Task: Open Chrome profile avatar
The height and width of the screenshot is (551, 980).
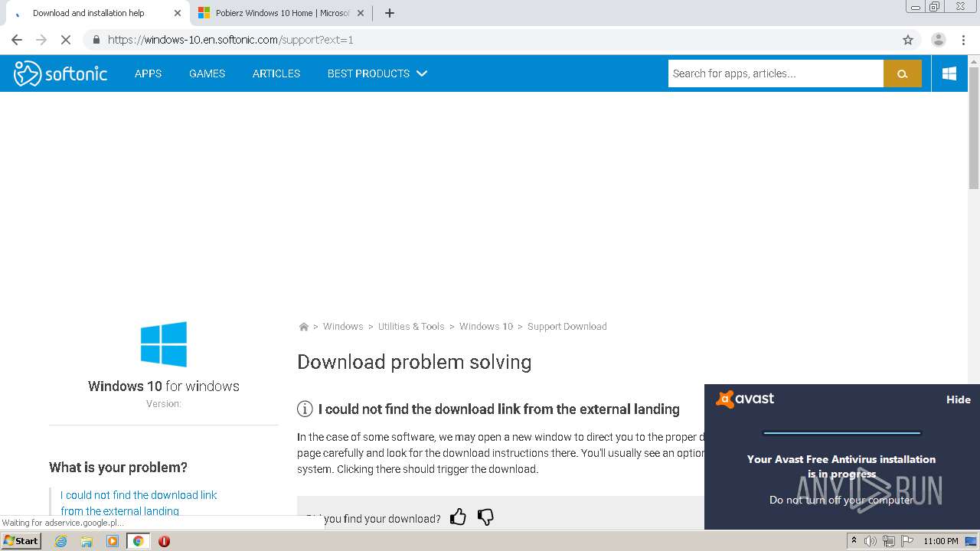Action: (x=938, y=40)
